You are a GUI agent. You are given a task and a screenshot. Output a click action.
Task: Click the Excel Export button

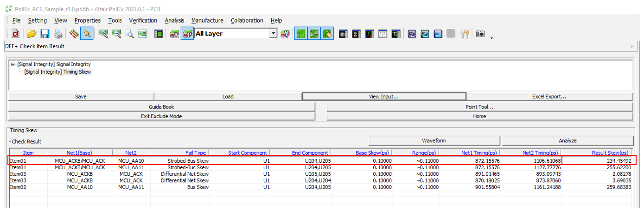tap(549, 96)
